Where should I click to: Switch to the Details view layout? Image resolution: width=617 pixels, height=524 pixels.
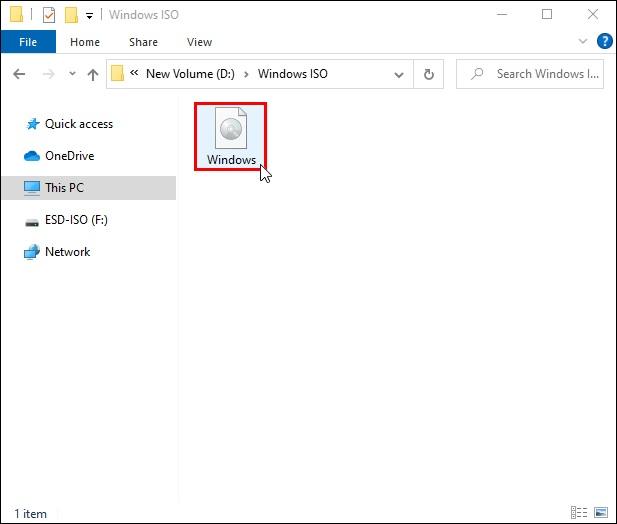pos(579,513)
